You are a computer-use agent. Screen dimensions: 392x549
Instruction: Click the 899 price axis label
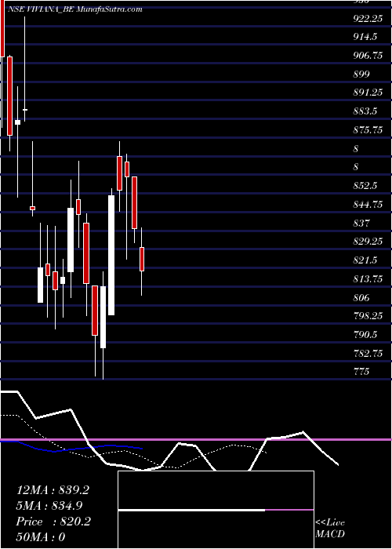point(361,75)
